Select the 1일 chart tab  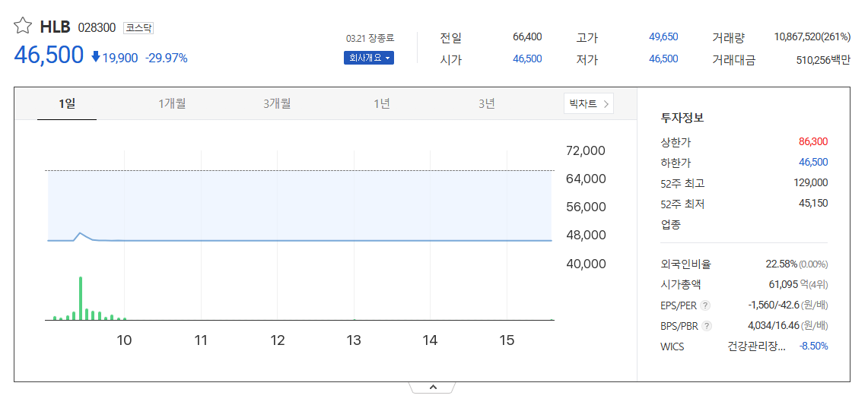67,103
